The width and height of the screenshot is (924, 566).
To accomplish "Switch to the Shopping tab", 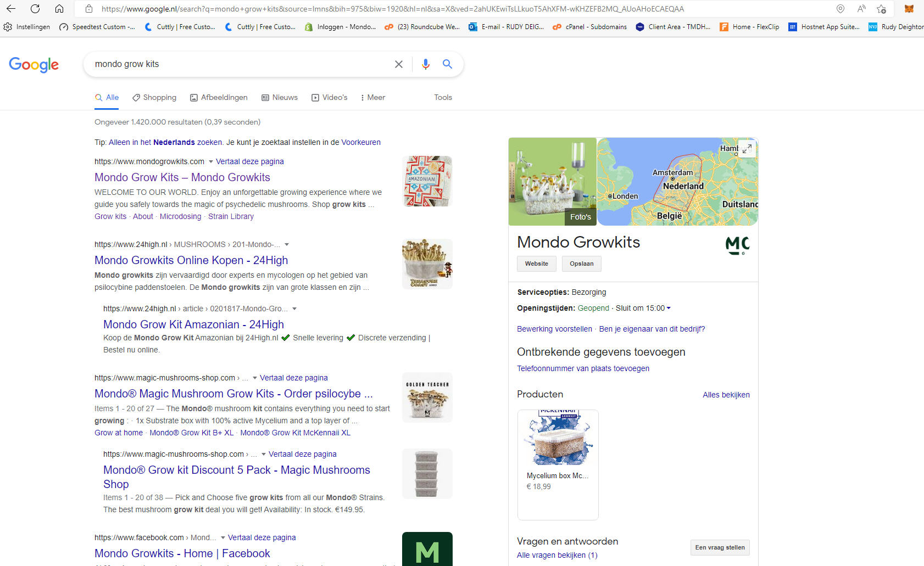I will (x=154, y=97).
